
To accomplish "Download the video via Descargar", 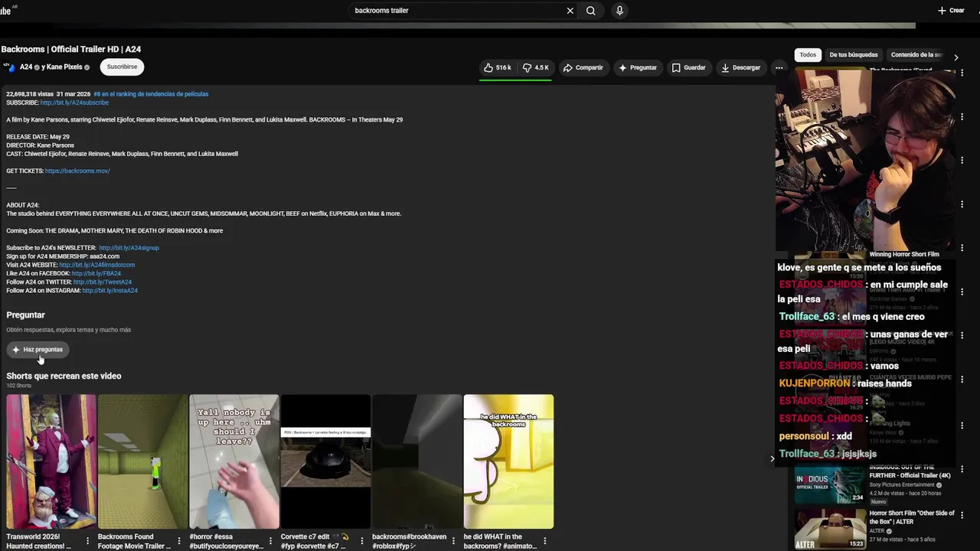I will 740,67.
